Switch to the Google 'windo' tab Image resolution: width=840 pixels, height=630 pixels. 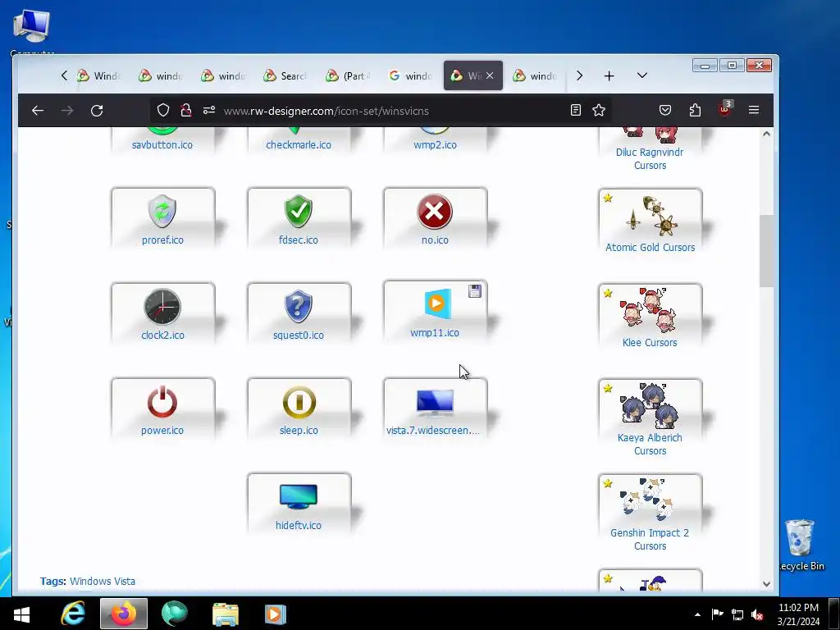point(411,76)
